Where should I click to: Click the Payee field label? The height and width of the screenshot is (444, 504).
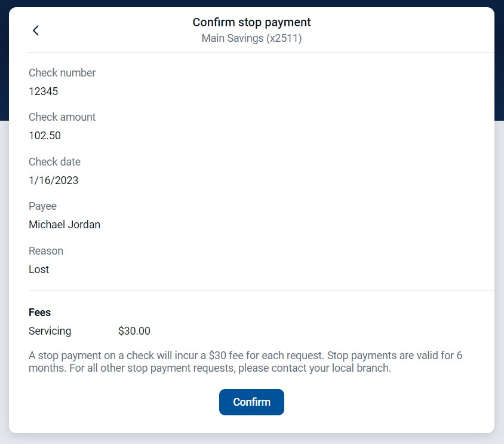pos(42,206)
